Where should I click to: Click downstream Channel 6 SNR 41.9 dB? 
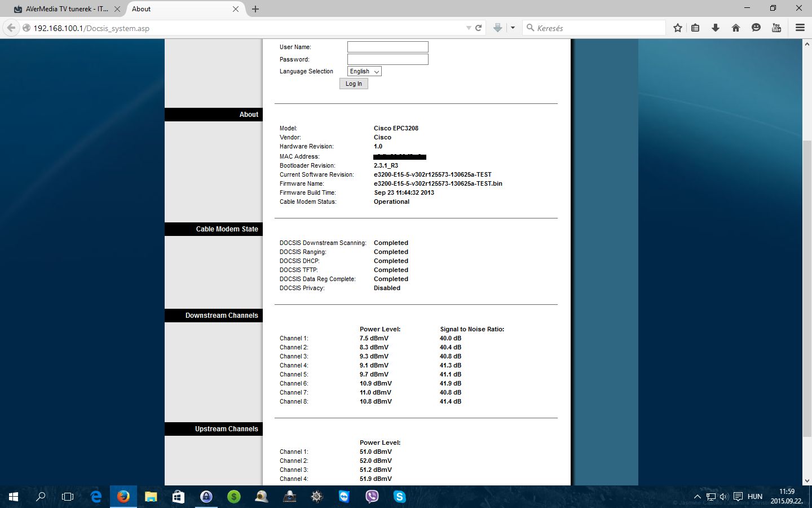point(450,383)
